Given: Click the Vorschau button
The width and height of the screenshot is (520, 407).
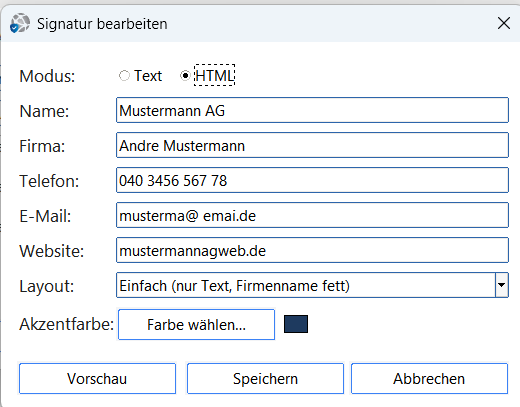Looking at the screenshot, I should point(97,379).
